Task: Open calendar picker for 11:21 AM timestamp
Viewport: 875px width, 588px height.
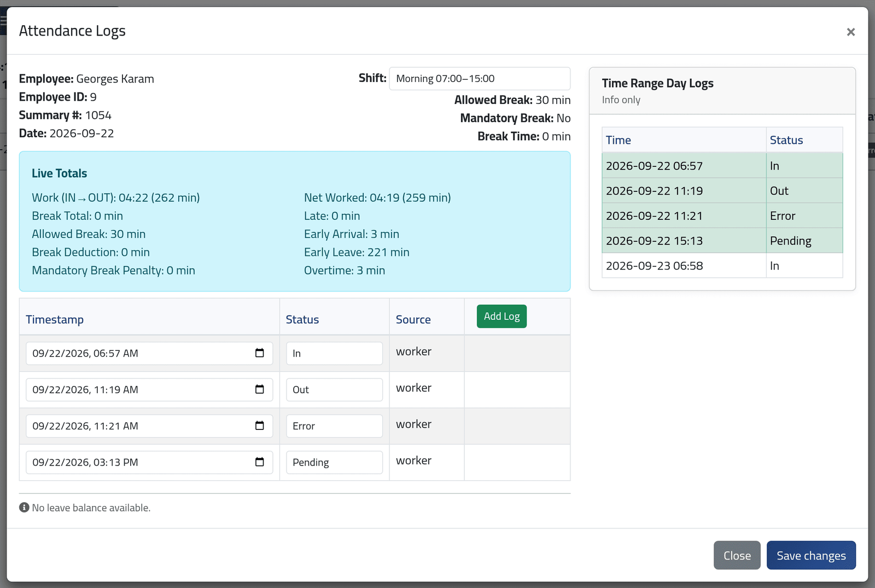Action: coord(260,426)
